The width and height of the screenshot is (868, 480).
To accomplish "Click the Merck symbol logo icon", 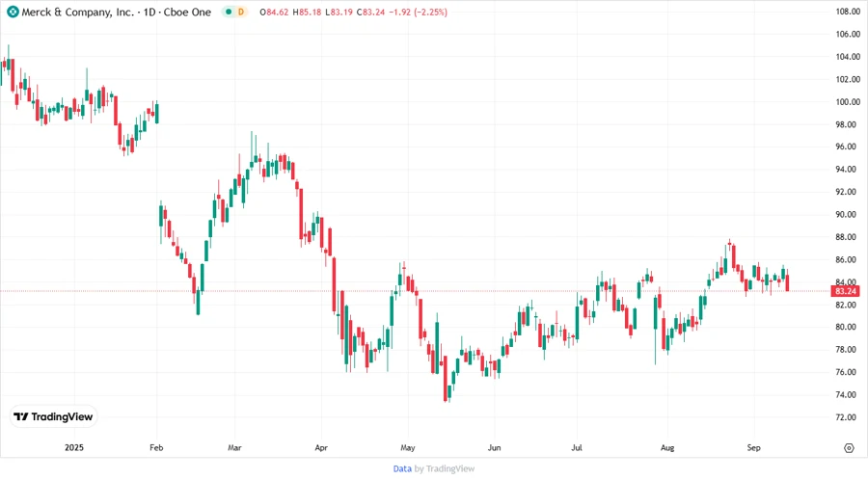I will (13, 12).
